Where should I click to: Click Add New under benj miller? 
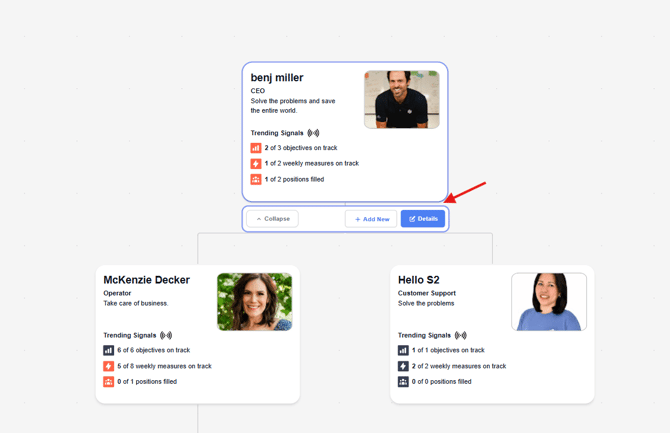pyautogui.click(x=371, y=219)
